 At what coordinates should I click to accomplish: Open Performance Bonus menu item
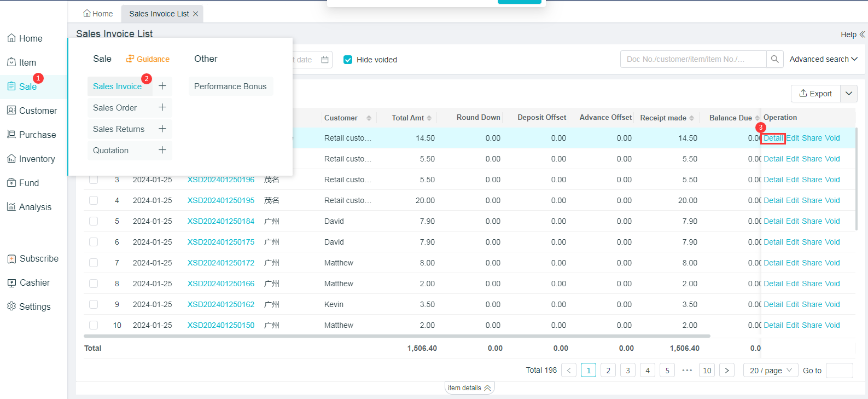coord(230,86)
